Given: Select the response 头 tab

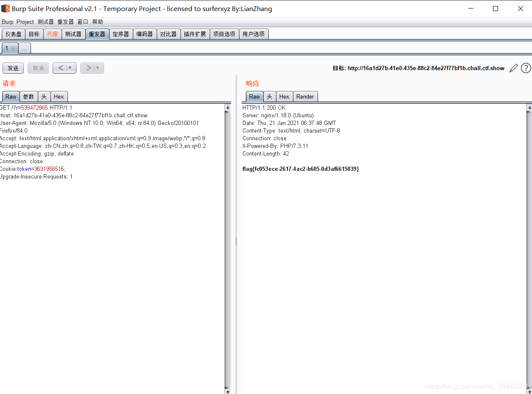Looking at the screenshot, I should click(x=270, y=96).
